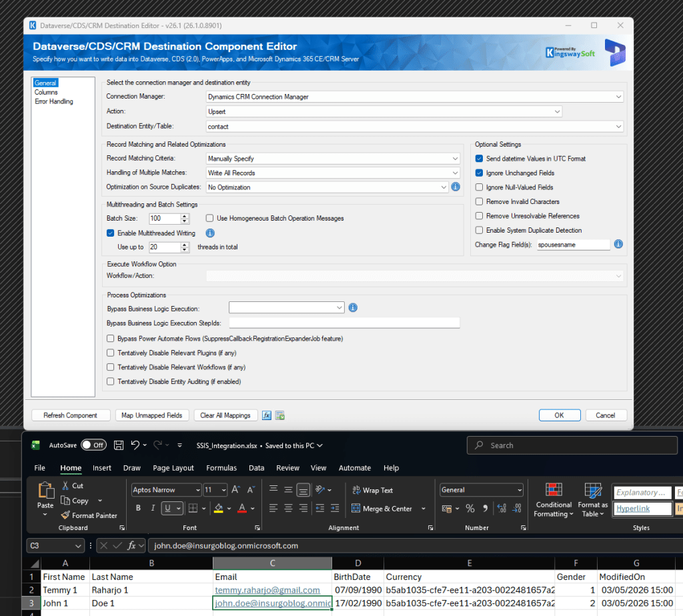
Task: Open temmy.raharjo@gmail.com link in cell C2
Action: [x=267, y=590]
